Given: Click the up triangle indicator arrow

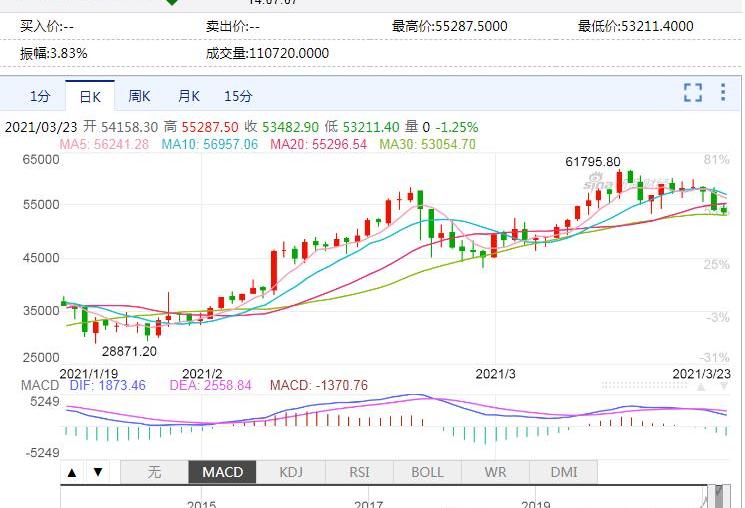Looking at the screenshot, I should (73, 472).
